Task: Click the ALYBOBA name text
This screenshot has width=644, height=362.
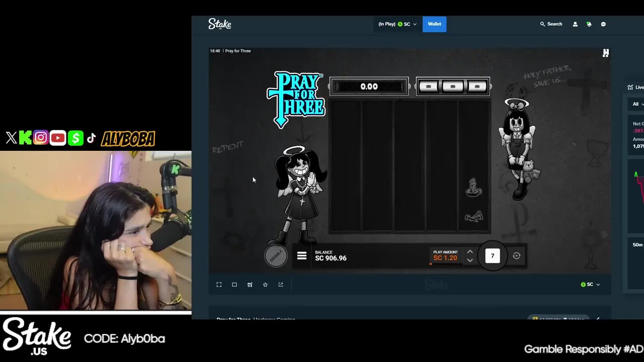Action: click(x=128, y=139)
